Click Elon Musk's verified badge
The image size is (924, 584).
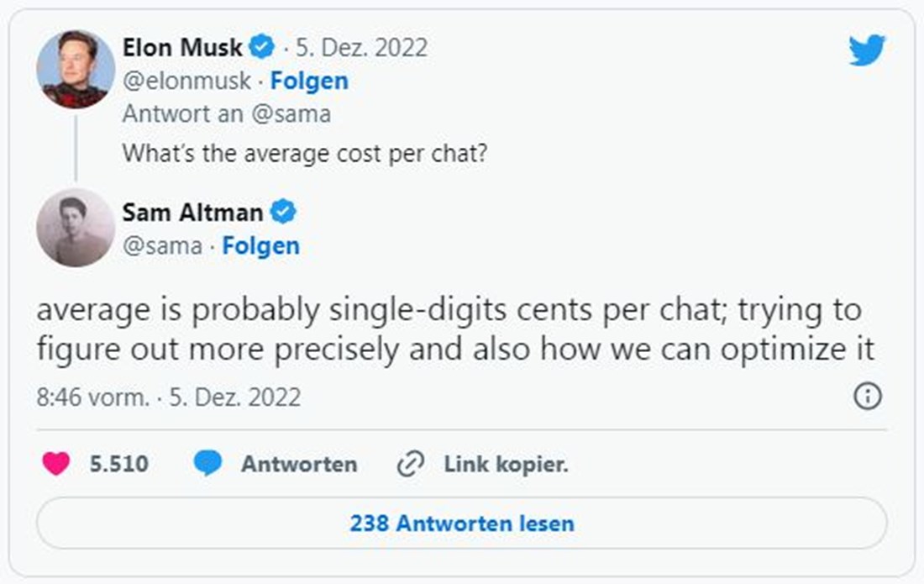pyautogui.click(x=263, y=47)
